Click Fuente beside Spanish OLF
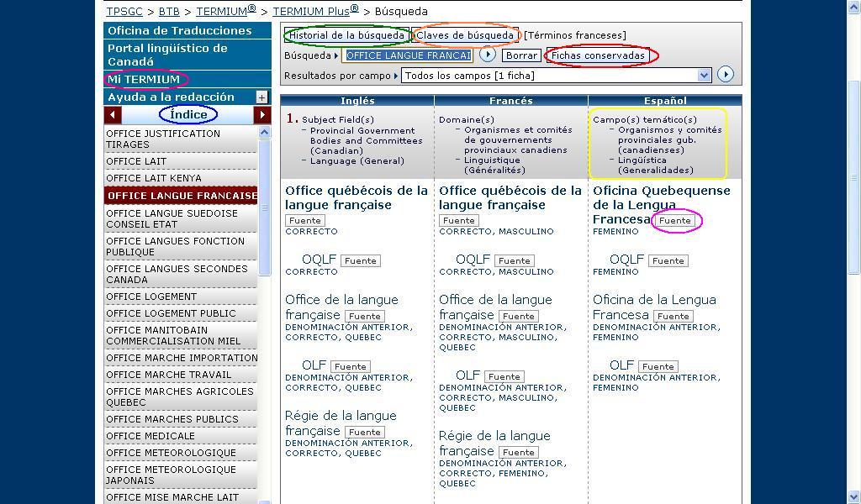This screenshot has height=504, width=861. pos(659,367)
